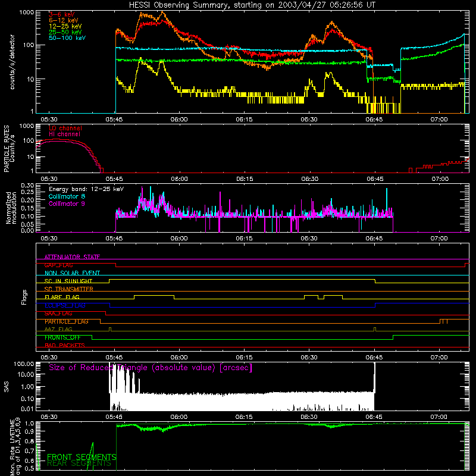This screenshot has height=476, width=476.
Task: Click the ECLIPSE_FLAG label
Action: click(x=65, y=305)
